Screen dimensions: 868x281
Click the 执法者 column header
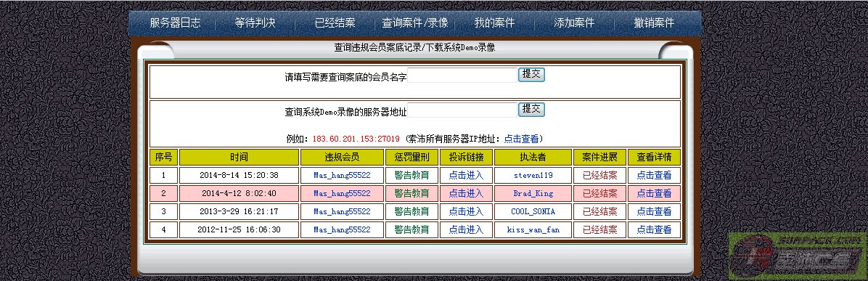coord(533,158)
